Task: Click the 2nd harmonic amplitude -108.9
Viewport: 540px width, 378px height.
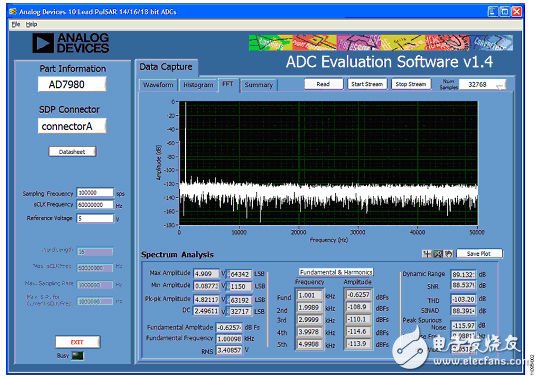Action: pos(359,307)
